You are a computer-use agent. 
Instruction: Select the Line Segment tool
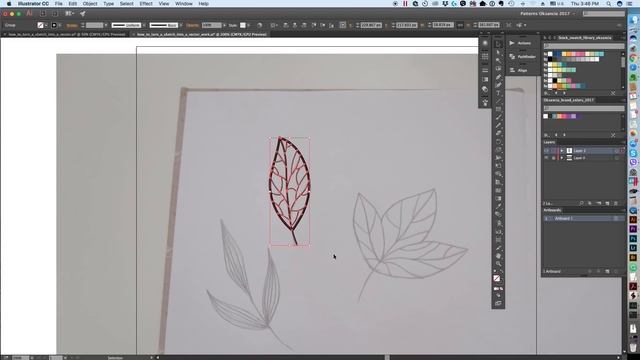pyautogui.click(x=498, y=101)
